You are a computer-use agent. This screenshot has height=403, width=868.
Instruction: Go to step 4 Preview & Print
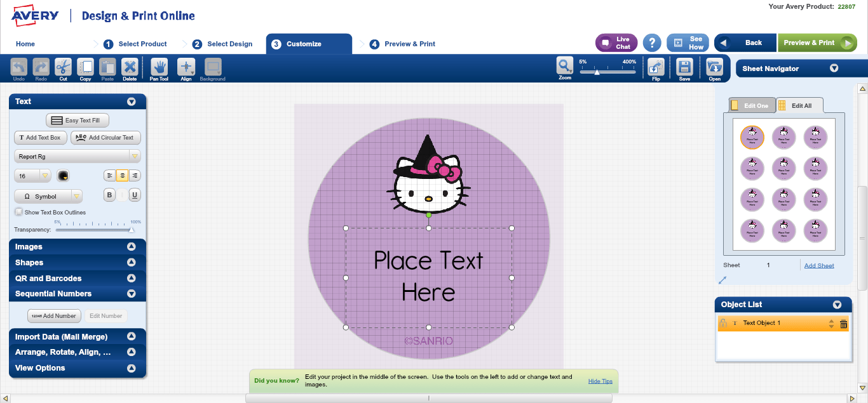point(402,44)
